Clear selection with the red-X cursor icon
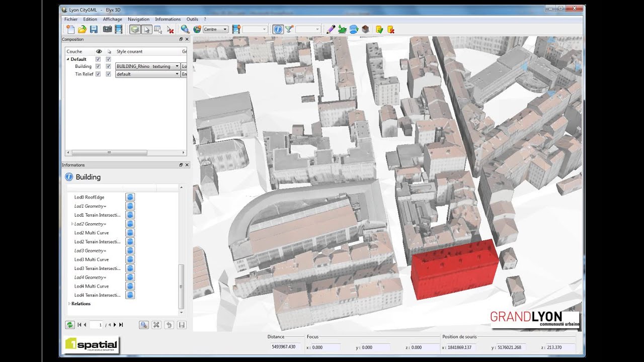Viewport: 644px width, 362px height. 171,29
